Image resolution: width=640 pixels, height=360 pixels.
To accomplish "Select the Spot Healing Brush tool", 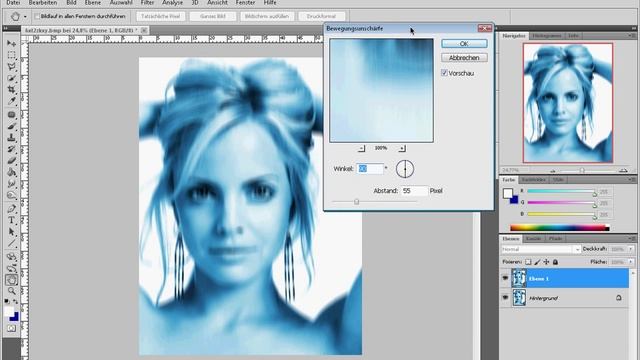I will pyautogui.click(x=11, y=115).
